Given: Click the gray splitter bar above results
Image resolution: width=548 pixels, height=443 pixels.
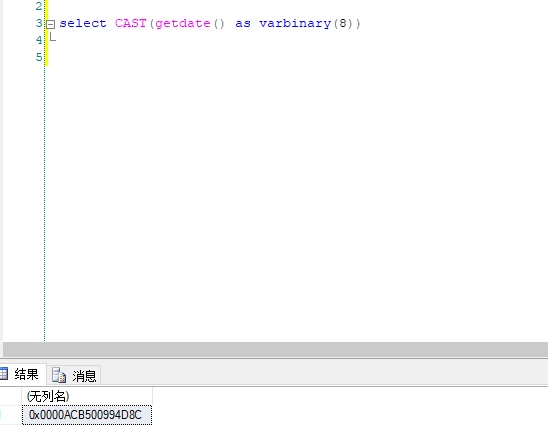Looking at the screenshot, I should [x=275, y=349].
